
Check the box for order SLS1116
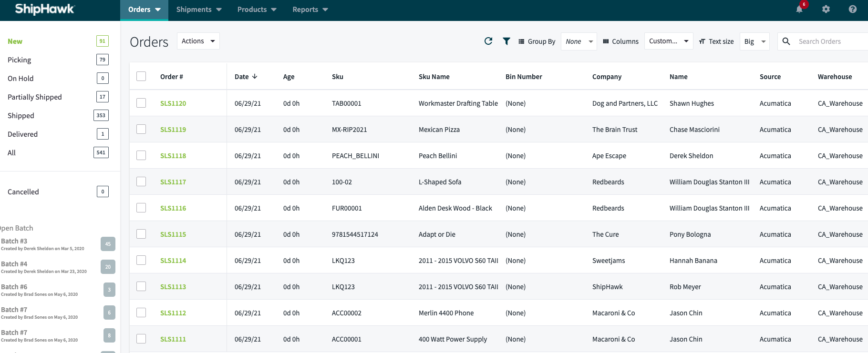coord(141,208)
